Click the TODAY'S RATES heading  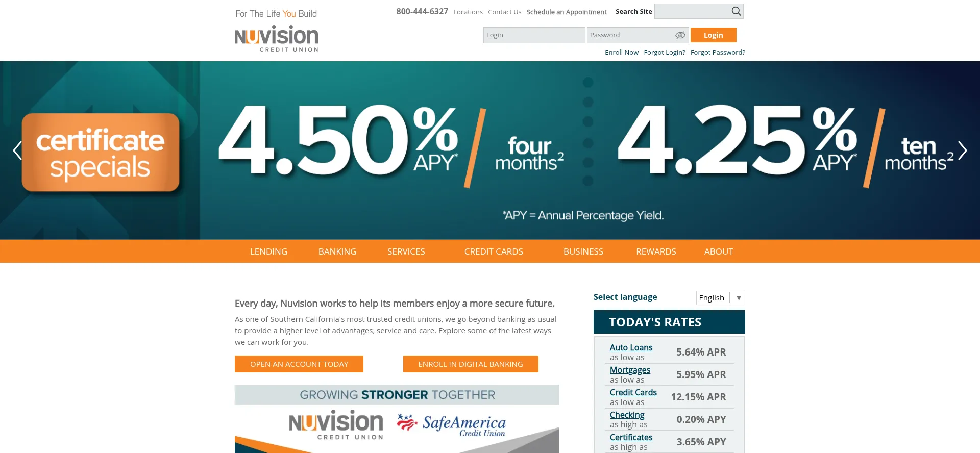(655, 322)
